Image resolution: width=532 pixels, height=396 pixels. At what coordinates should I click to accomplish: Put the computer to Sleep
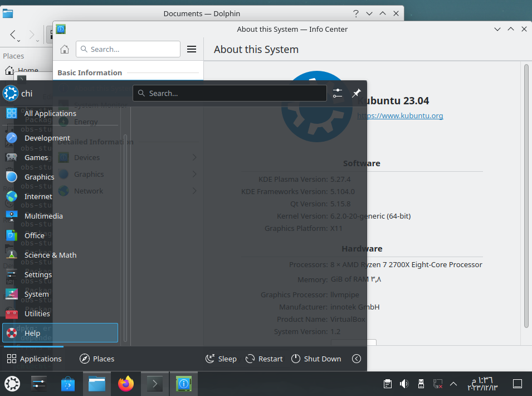coord(221,359)
